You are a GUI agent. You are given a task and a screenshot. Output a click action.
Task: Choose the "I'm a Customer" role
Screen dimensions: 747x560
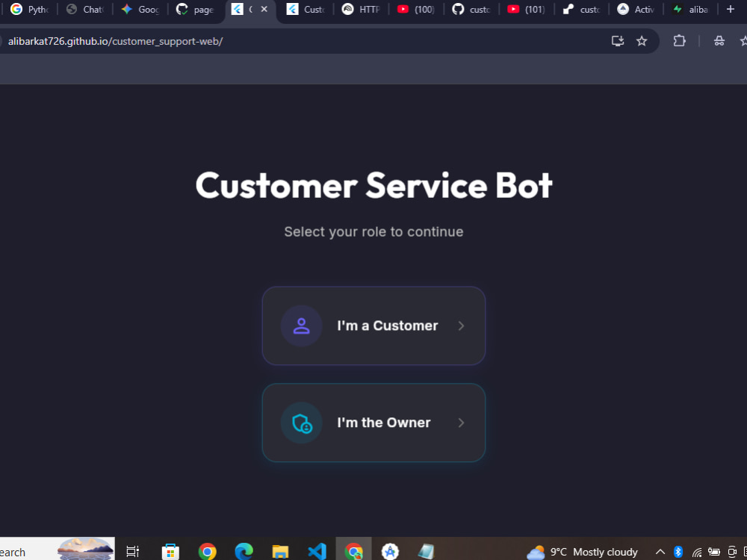coord(373,326)
